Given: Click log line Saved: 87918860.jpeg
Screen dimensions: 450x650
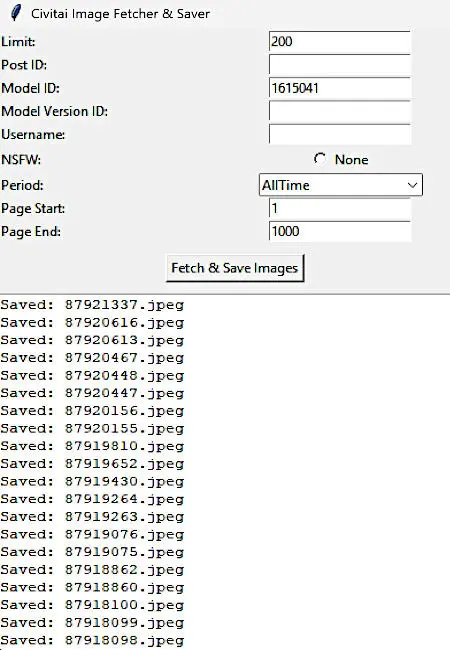Looking at the screenshot, I should pyautogui.click(x=92, y=588).
